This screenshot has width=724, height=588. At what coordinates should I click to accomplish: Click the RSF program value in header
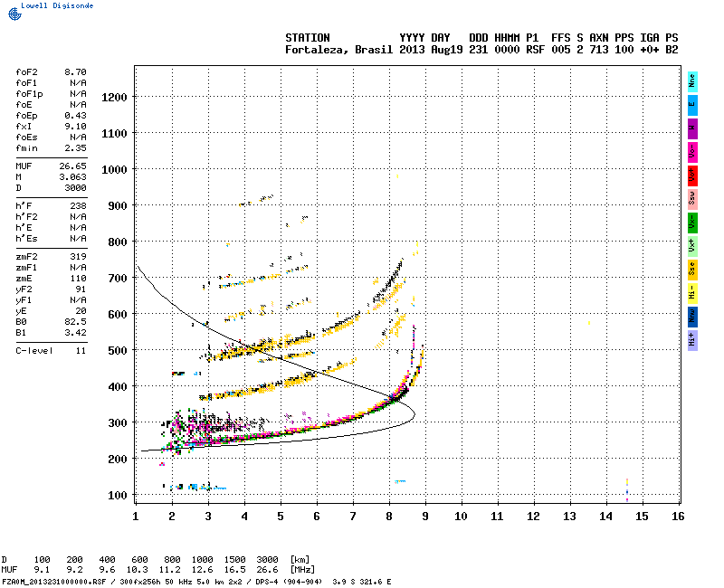pyautogui.click(x=535, y=50)
